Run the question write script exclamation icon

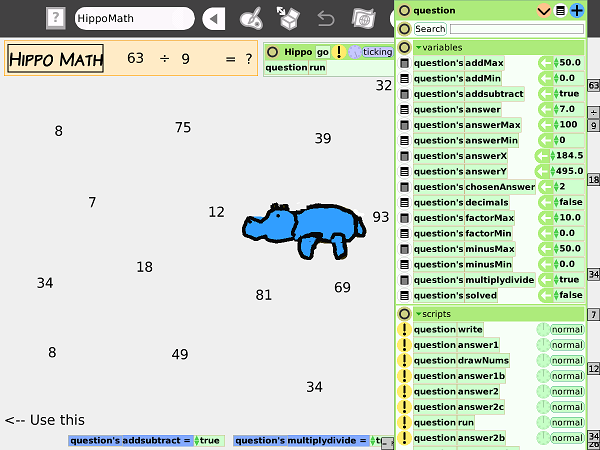pyautogui.click(x=405, y=329)
